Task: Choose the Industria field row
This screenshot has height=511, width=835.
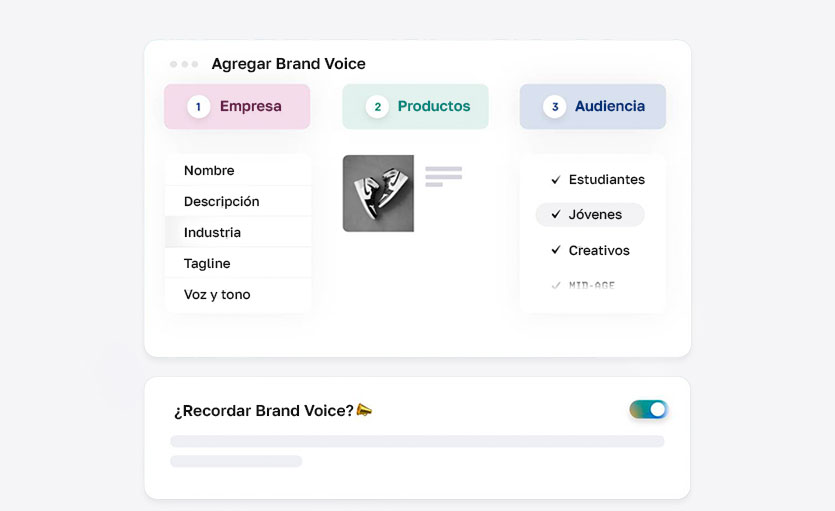Action: (238, 233)
